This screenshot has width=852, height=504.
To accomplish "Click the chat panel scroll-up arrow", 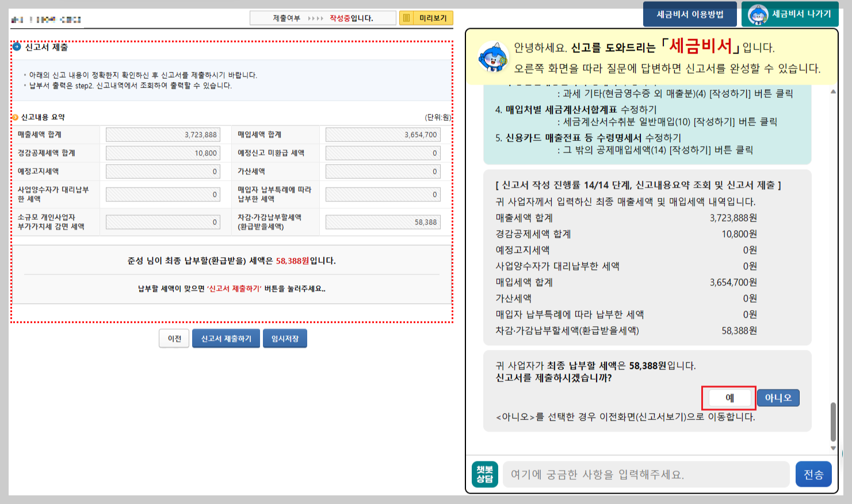I will pyautogui.click(x=833, y=91).
